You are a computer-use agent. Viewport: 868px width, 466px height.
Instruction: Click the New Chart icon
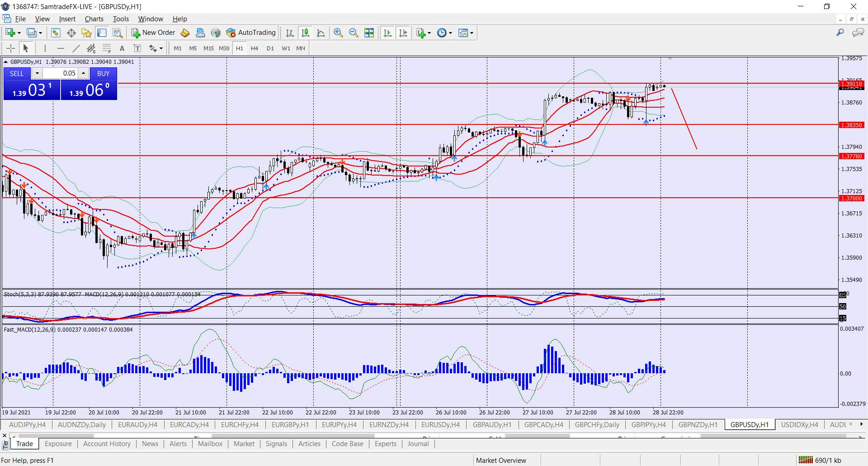point(10,33)
